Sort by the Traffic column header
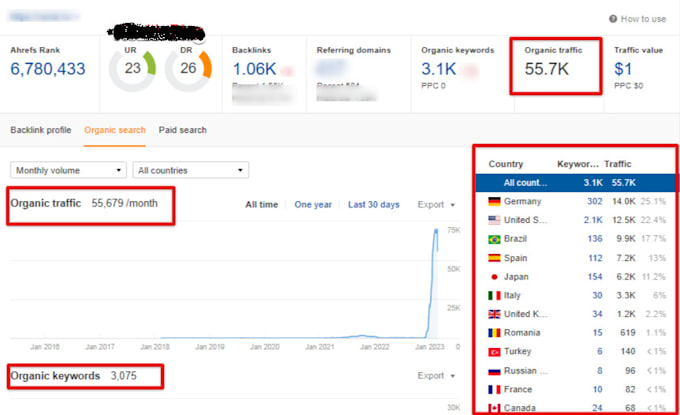Image resolution: width=680 pixels, height=415 pixels. tap(618, 164)
